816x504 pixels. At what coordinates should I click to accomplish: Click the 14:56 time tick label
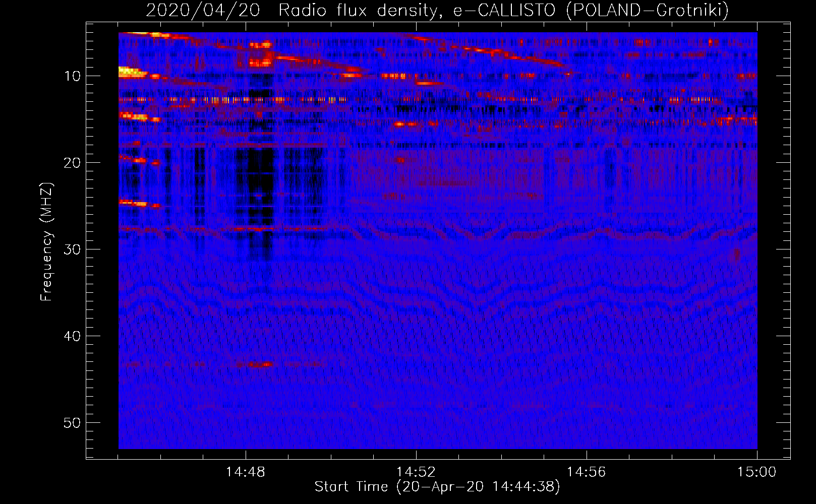pos(587,472)
